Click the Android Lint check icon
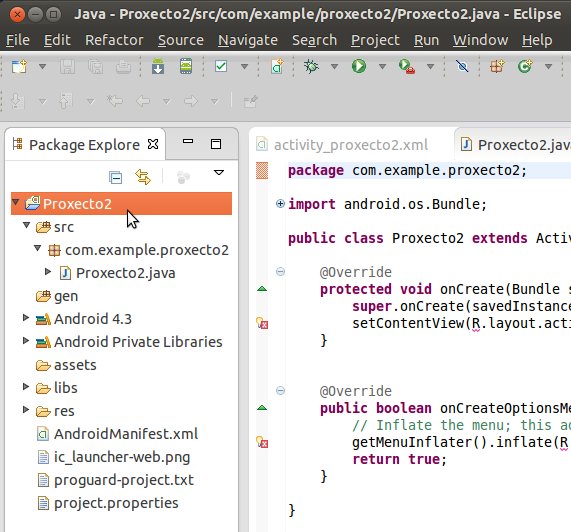Screen dimensions: 571x532 tap(221, 66)
